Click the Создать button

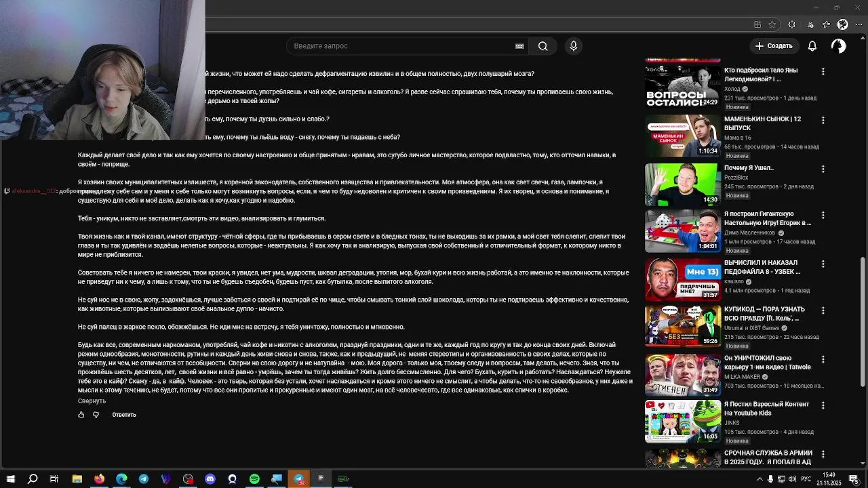click(774, 46)
